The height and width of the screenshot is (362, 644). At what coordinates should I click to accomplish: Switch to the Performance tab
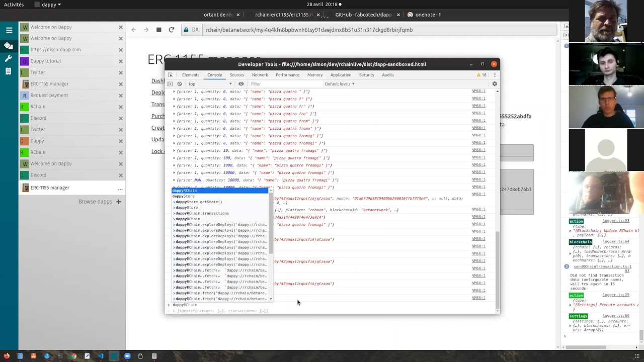point(287,75)
